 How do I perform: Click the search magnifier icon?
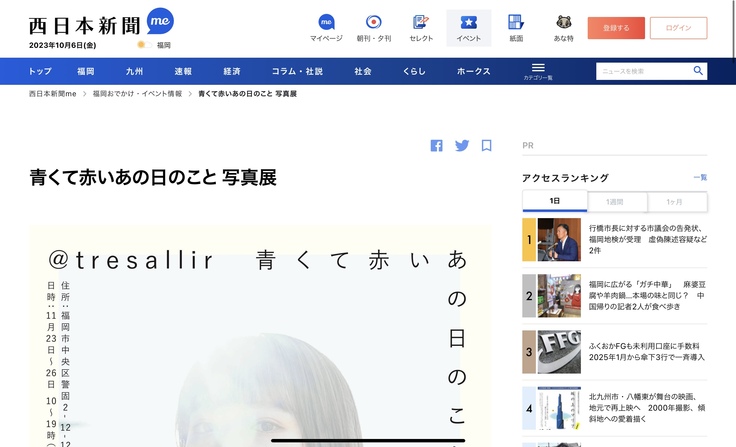(x=698, y=71)
